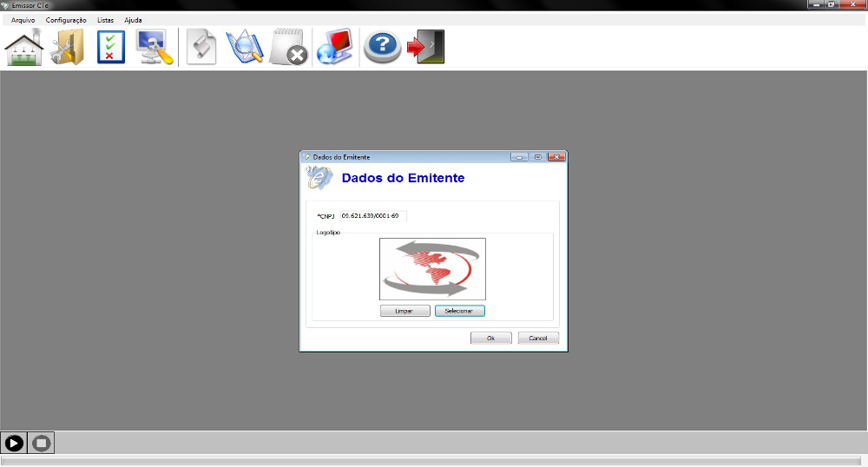Click the magnifying glass search documents icon
The width and height of the screenshot is (868, 467).
click(x=244, y=48)
